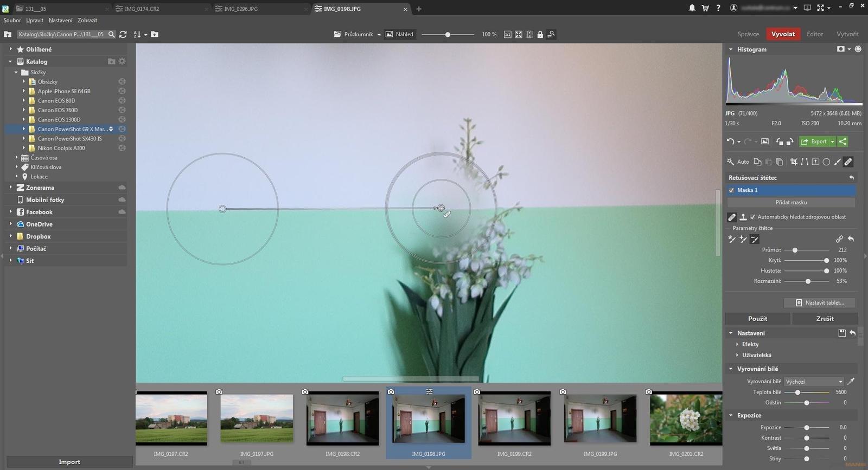Select the gradient filter tool icon
Image resolution: width=868 pixels, height=470 pixels.
tap(815, 162)
